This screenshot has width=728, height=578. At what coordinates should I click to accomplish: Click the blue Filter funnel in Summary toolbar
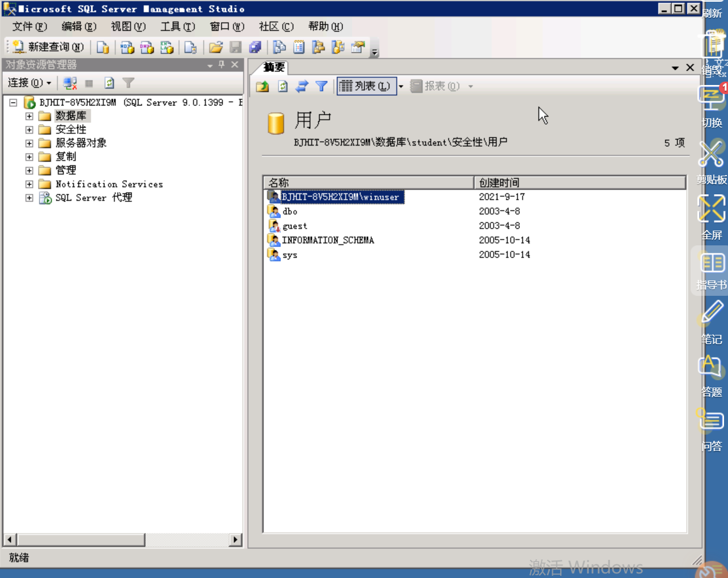click(x=321, y=86)
